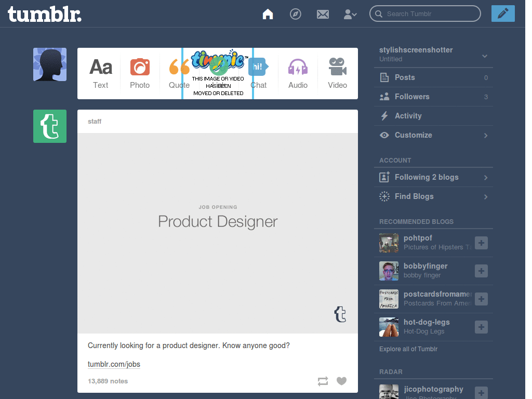The image size is (532, 399).
Task: Click the Following 2 blogs chevron
Action: (486, 178)
